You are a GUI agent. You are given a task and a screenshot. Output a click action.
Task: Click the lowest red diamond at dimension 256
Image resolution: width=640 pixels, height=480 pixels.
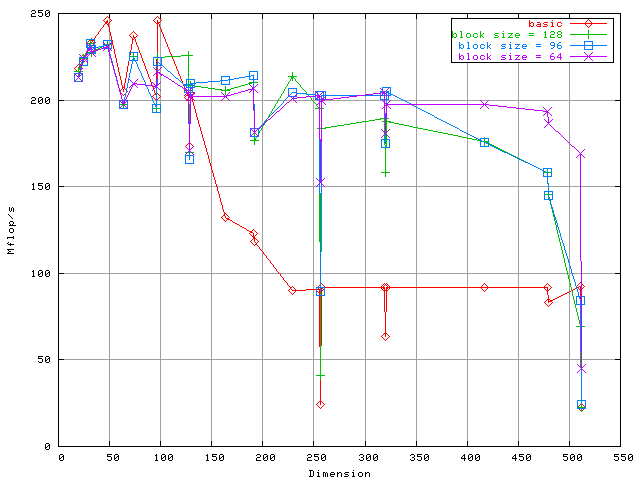coord(320,404)
